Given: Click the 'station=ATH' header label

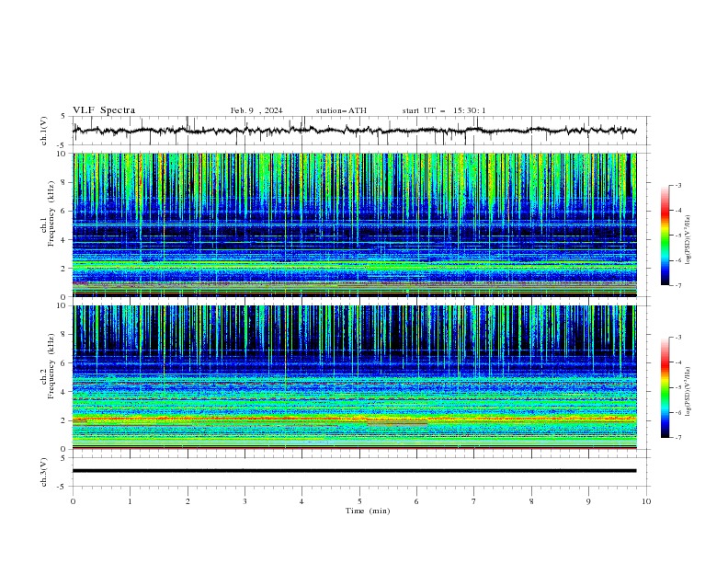Looking at the screenshot, I should [x=341, y=110].
